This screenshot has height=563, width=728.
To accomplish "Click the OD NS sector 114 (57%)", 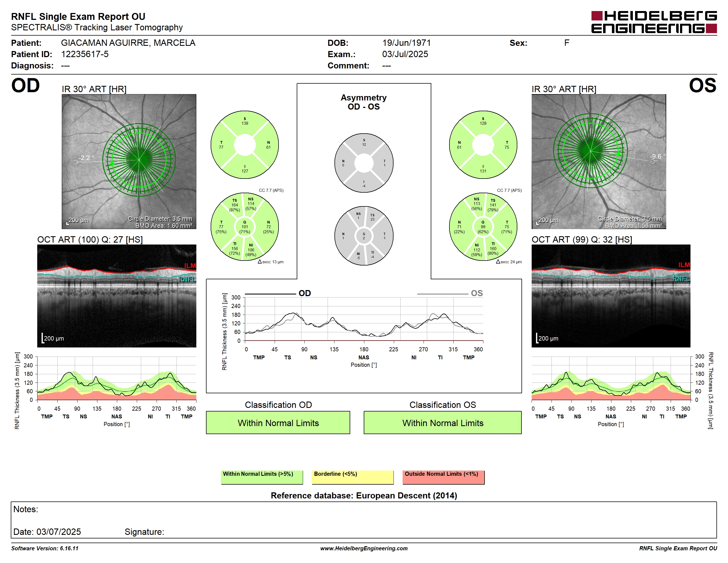I will coord(251,204).
